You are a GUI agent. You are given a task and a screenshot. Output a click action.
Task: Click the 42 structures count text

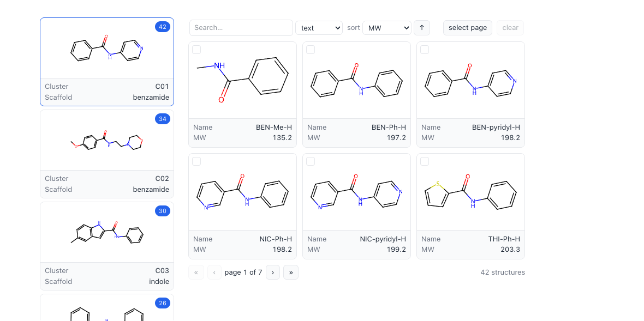pyautogui.click(x=503, y=272)
